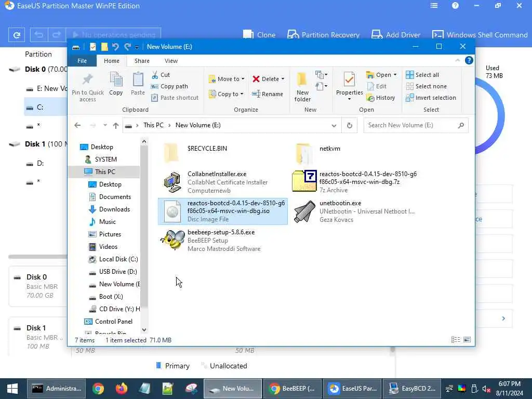Open EaseUS Partition Recovery
This screenshot has height=399, width=532.
[323, 35]
